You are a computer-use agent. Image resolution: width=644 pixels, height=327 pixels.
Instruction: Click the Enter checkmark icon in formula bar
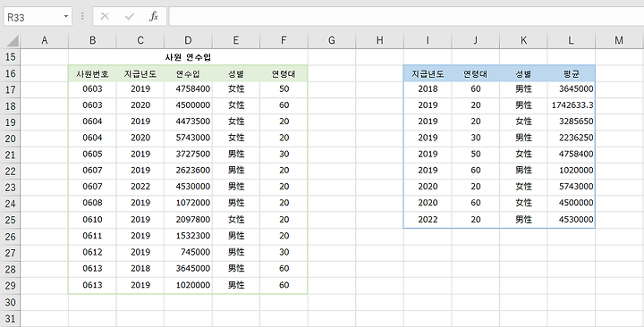[x=130, y=16]
